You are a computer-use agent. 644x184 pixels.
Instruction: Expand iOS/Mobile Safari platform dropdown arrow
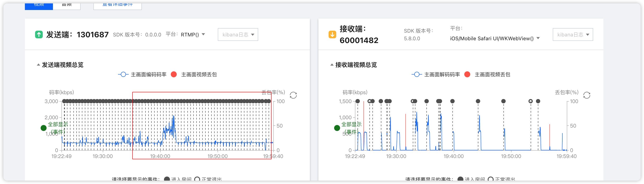pos(538,38)
